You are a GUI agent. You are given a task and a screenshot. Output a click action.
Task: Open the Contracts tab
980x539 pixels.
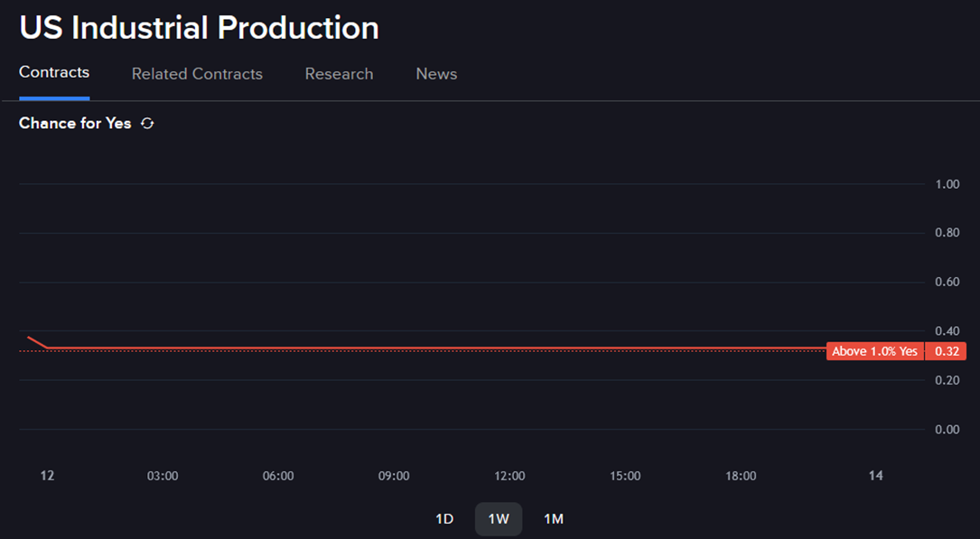(54, 72)
